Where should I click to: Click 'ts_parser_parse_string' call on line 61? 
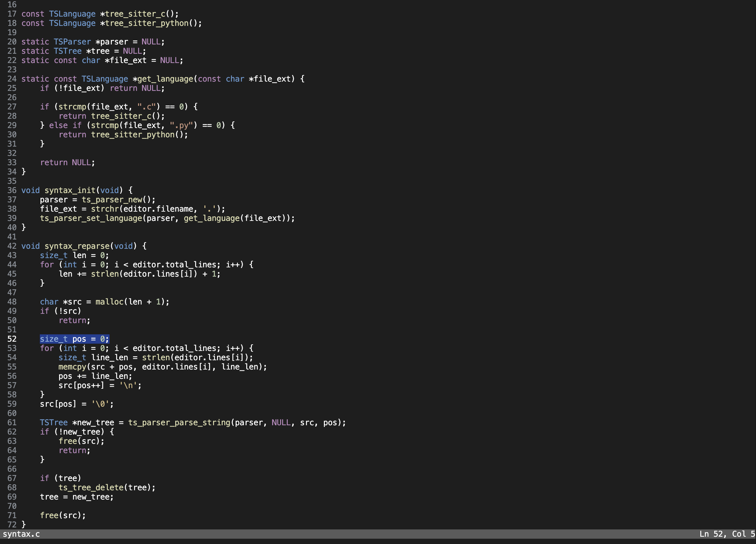pos(179,423)
